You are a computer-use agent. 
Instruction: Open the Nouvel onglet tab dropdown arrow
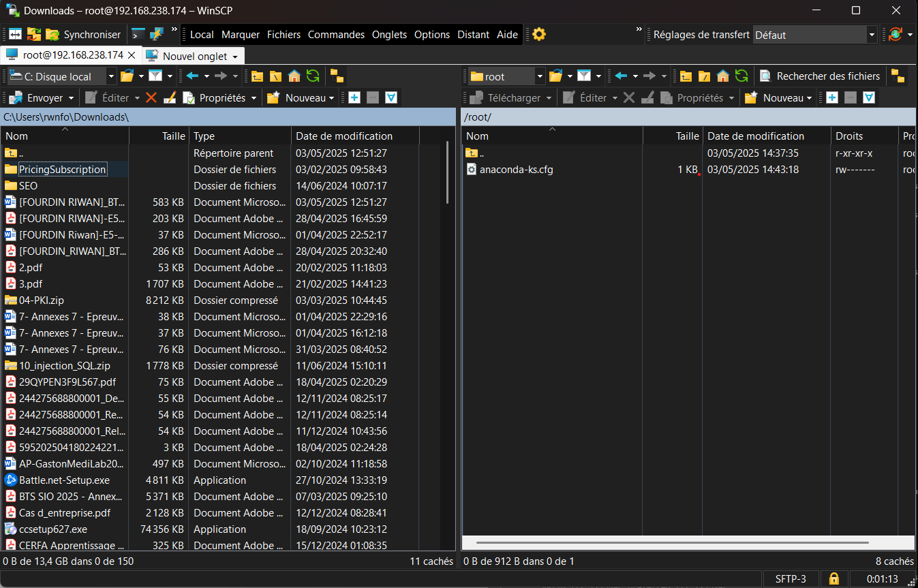pyautogui.click(x=235, y=57)
